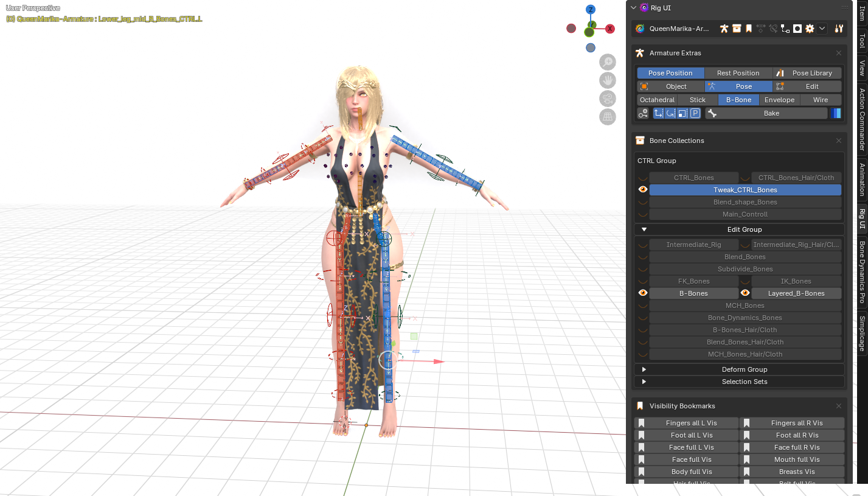
Task: Switch to Pose mode
Action: (738, 86)
